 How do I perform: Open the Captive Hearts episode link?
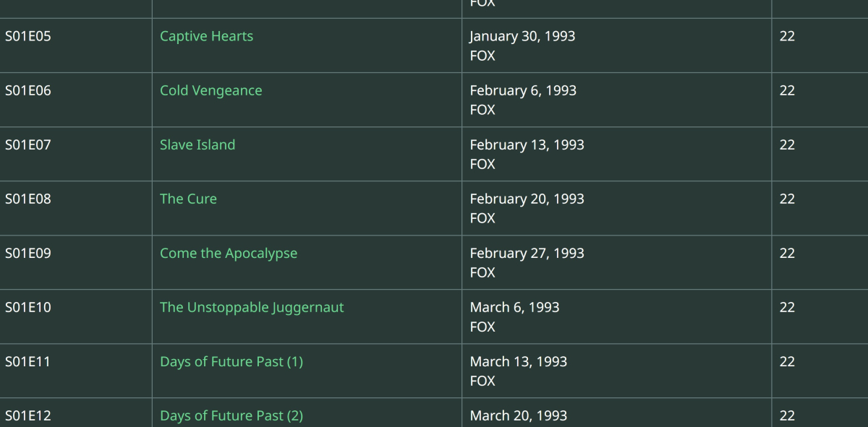pyautogui.click(x=206, y=36)
